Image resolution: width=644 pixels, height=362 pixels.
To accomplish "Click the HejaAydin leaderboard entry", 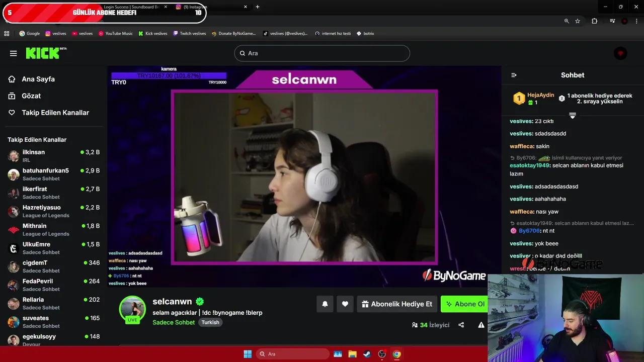I will [x=533, y=99].
